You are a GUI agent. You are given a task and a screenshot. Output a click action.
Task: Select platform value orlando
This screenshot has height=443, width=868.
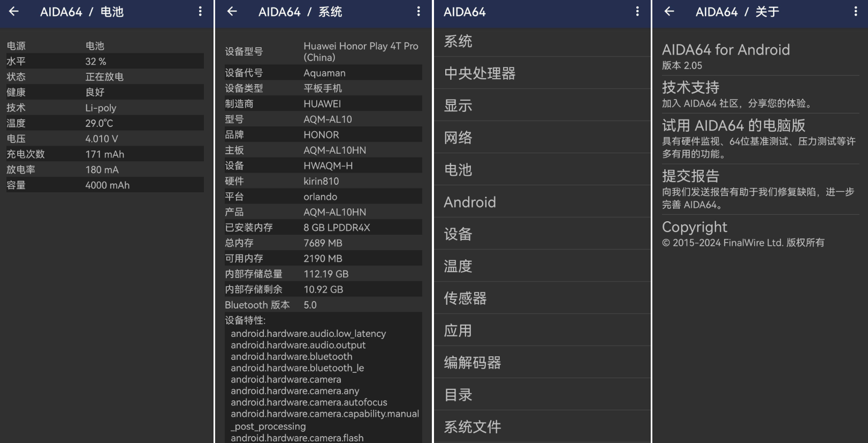[x=321, y=197]
